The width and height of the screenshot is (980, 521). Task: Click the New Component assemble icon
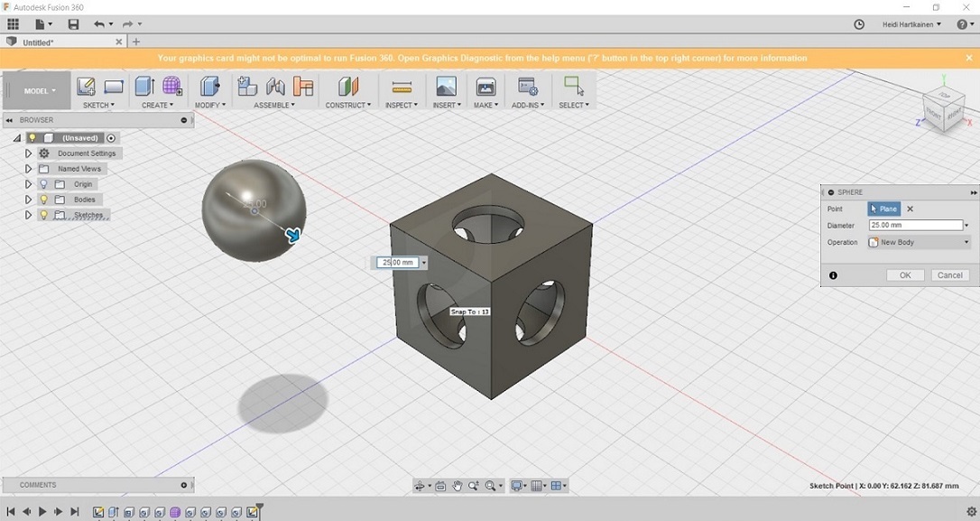[247, 87]
